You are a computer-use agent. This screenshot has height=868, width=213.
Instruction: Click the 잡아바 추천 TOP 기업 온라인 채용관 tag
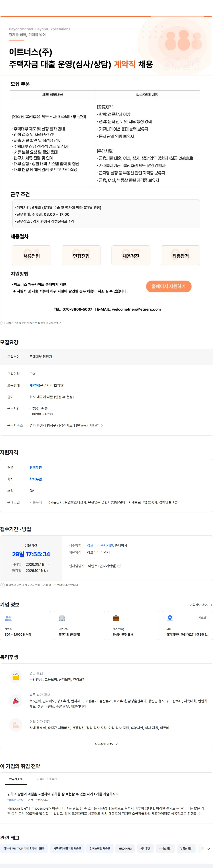tap(24, 848)
